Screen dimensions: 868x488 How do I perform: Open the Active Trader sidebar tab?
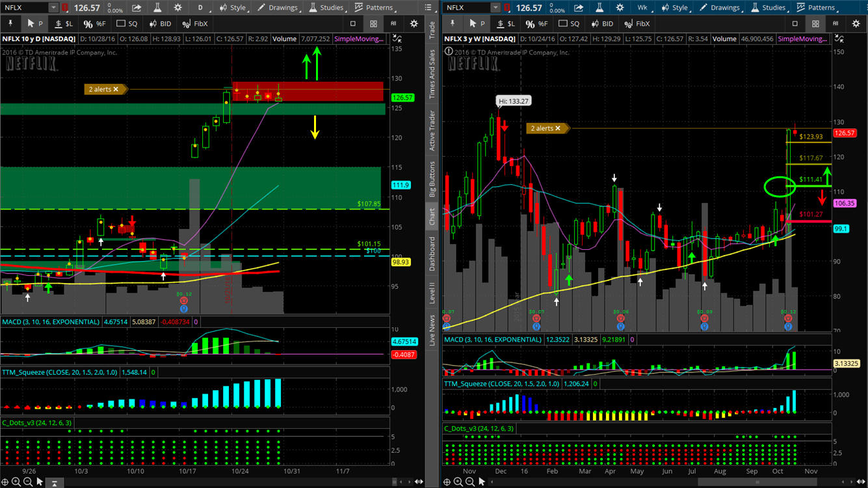(432, 131)
